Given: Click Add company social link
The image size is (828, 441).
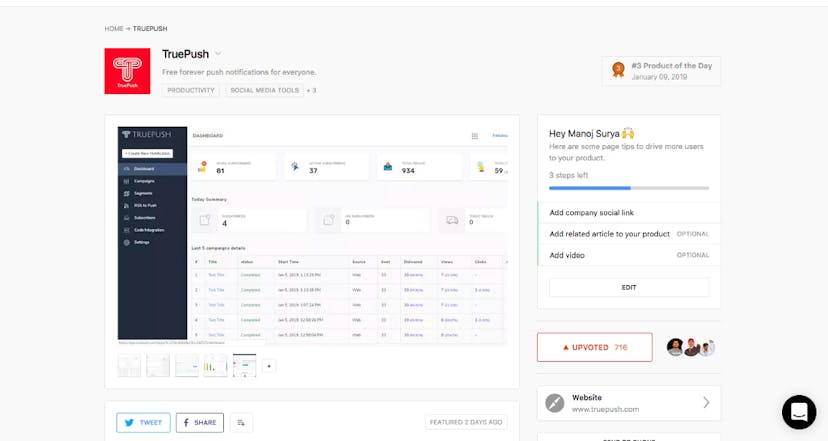Looking at the screenshot, I should pyautogui.click(x=592, y=213).
